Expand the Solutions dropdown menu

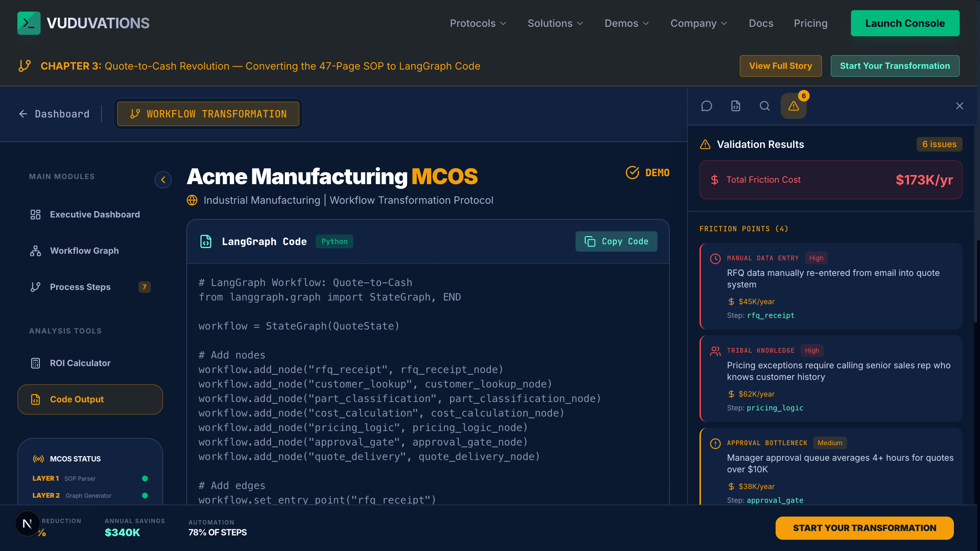(556, 23)
